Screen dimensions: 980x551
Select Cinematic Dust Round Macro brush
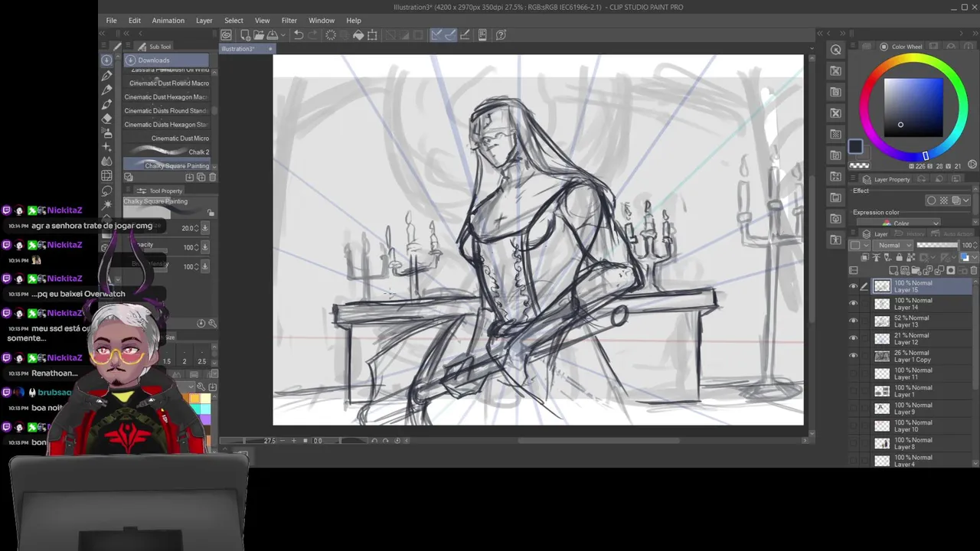(167, 83)
